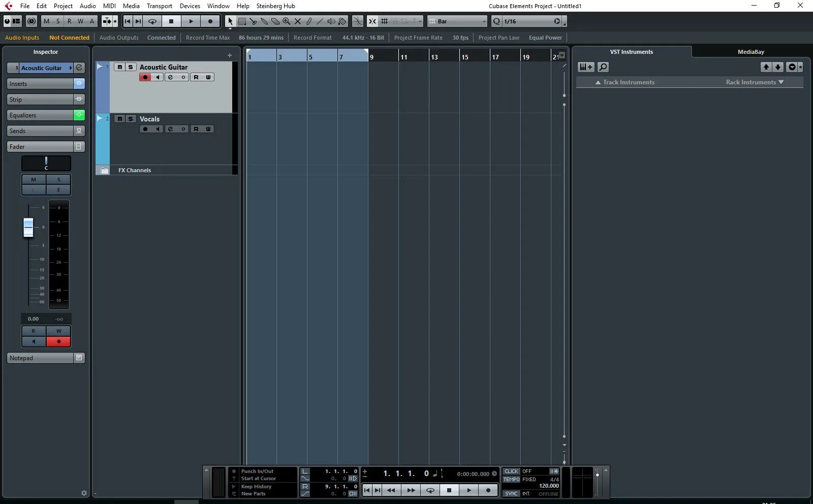813x504 pixels.
Task: Open the Audio menu
Action: (88, 6)
